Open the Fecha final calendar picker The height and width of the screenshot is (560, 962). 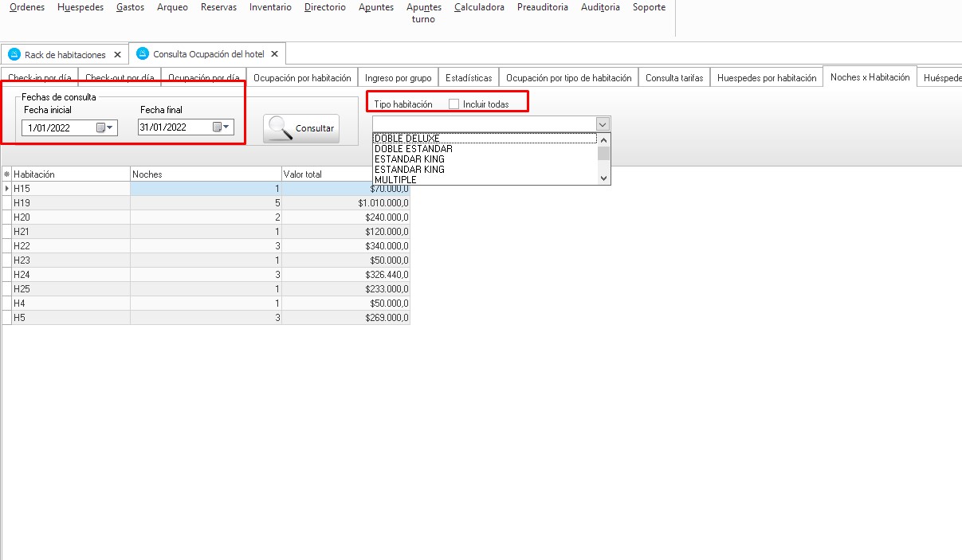pyautogui.click(x=222, y=127)
